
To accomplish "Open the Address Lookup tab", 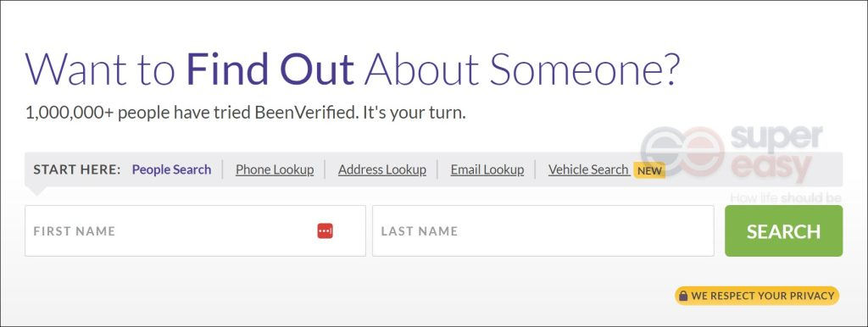I will (382, 169).
